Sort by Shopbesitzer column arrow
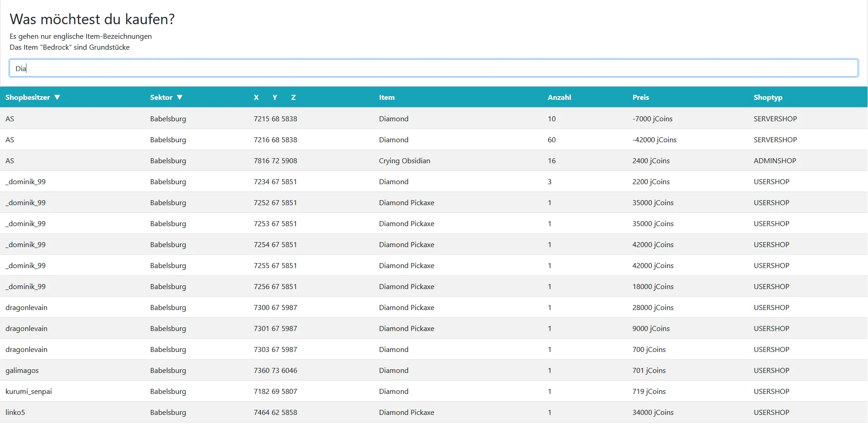Viewport: 868px width, 424px height. (x=57, y=97)
